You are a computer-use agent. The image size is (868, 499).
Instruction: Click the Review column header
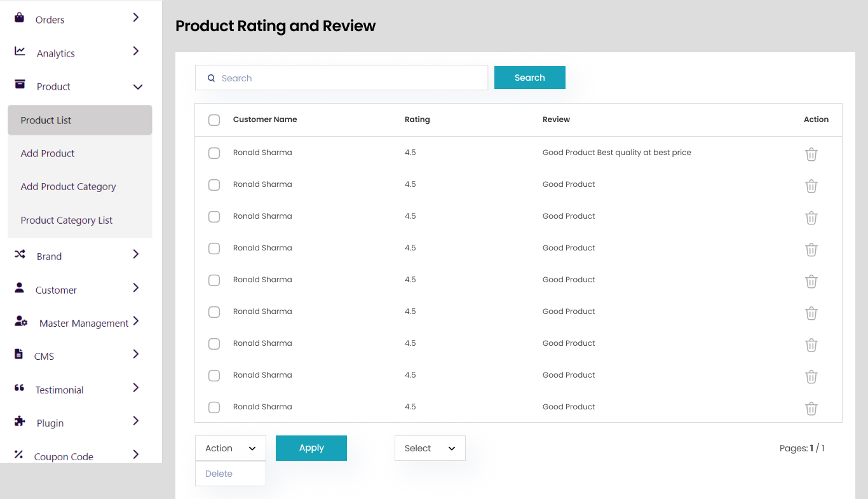(x=556, y=120)
